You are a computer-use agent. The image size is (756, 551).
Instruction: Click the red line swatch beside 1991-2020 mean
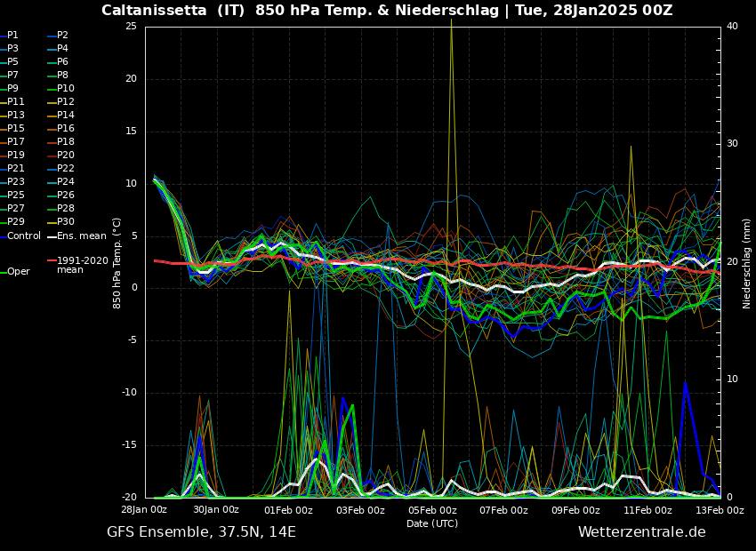(52, 261)
